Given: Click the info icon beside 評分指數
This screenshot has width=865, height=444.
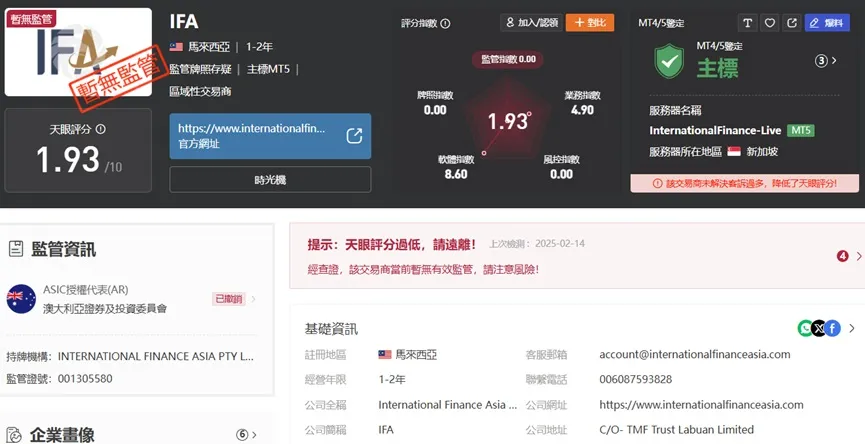Looking at the screenshot, I should click(x=446, y=24).
